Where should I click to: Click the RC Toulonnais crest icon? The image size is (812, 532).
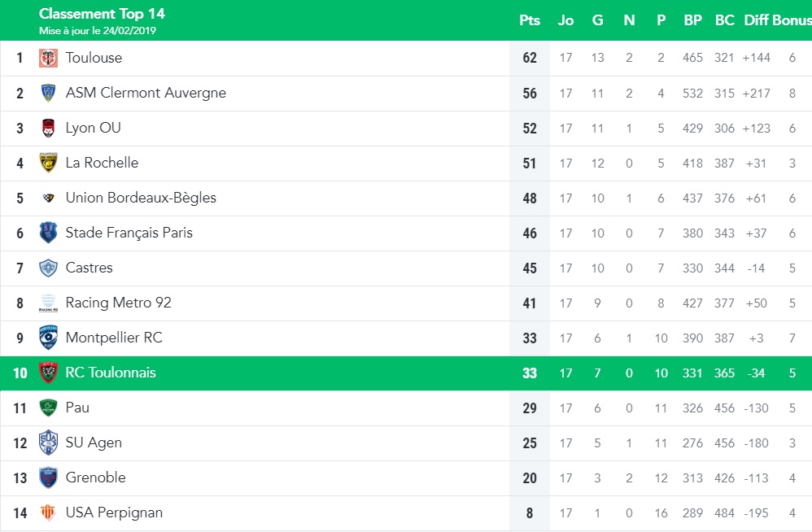(48, 373)
